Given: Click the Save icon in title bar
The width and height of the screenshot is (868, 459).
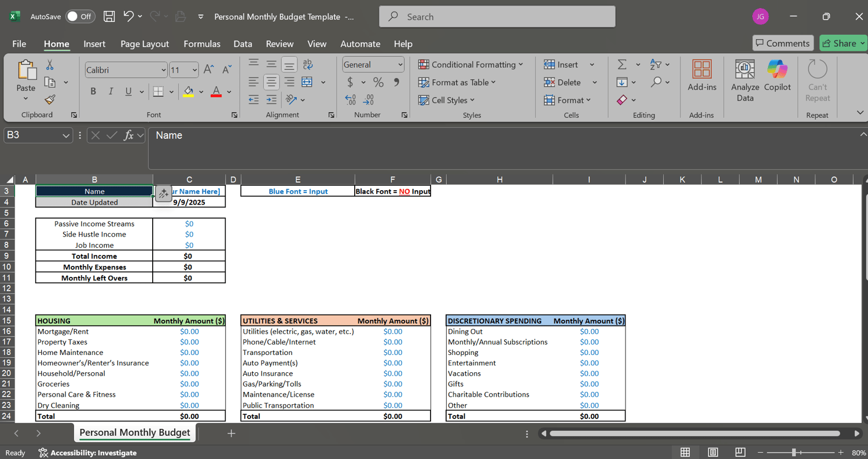Looking at the screenshot, I should click(x=109, y=17).
